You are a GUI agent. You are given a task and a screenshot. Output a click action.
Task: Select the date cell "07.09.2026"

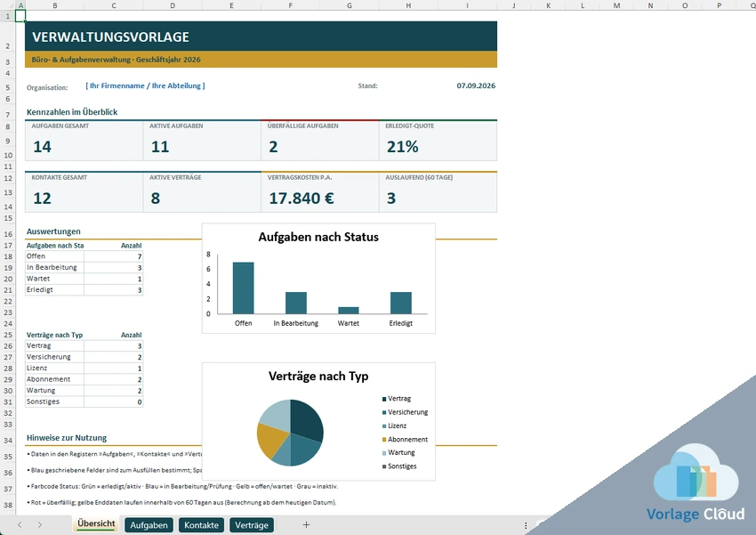click(x=476, y=85)
